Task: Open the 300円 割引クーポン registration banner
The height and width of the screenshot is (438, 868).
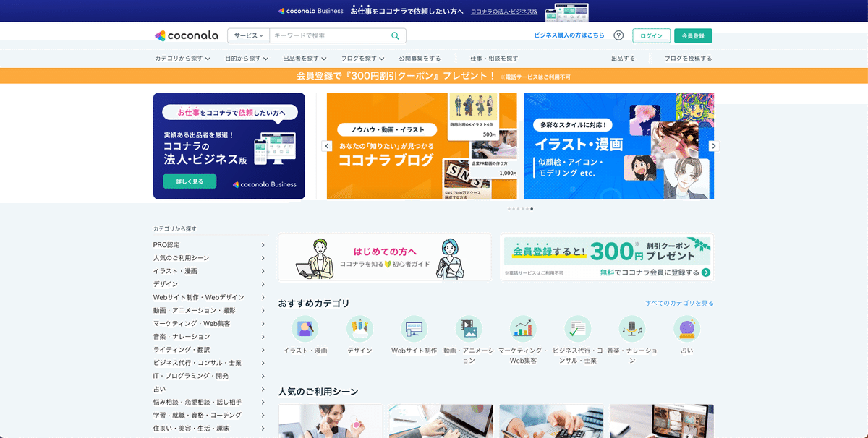Action: pyautogui.click(x=608, y=257)
